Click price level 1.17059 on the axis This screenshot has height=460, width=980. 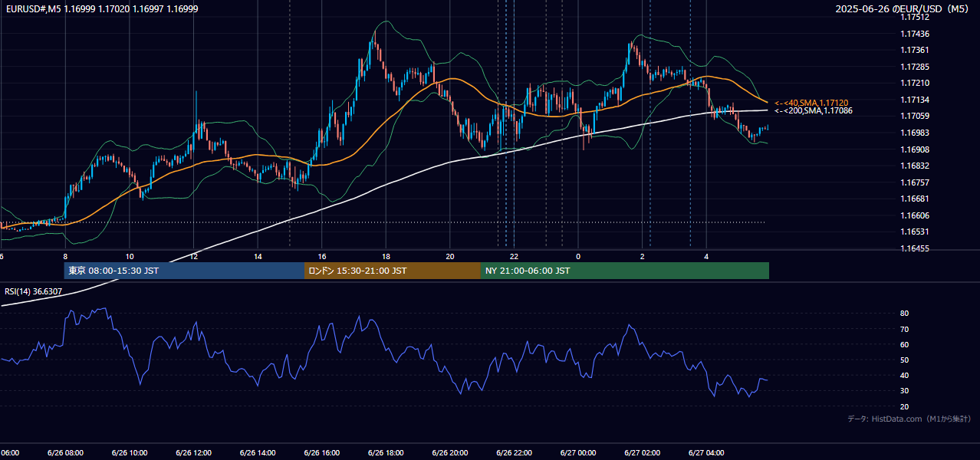pyautogui.click(x=914, y=116)
